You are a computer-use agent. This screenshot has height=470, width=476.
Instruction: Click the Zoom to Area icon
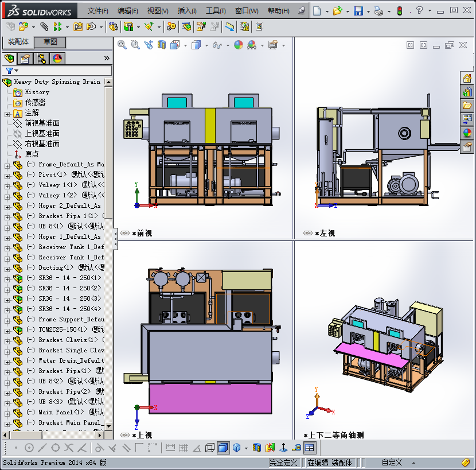tap(135, 45)
